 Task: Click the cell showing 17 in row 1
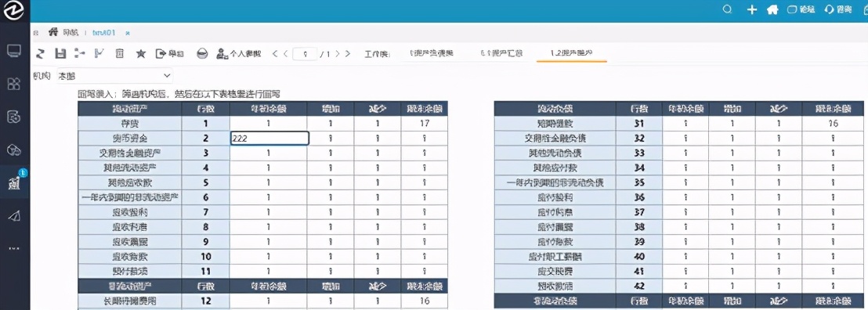pos(424,124)
